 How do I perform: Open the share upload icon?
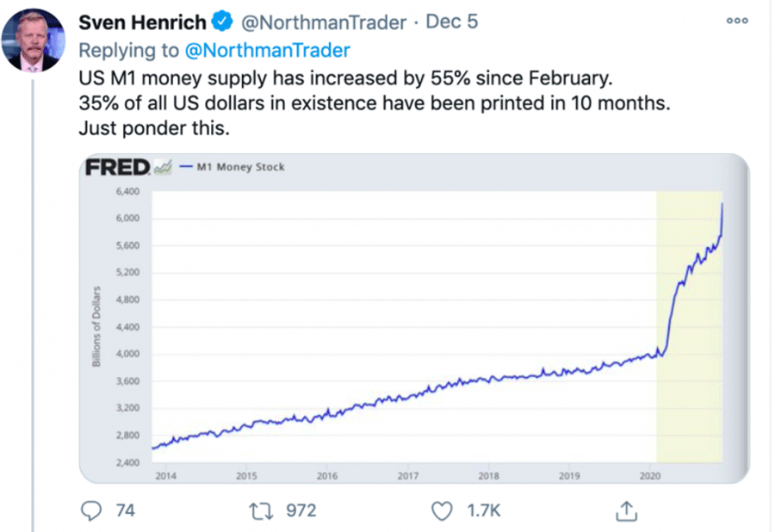click(x=624, y=510)
